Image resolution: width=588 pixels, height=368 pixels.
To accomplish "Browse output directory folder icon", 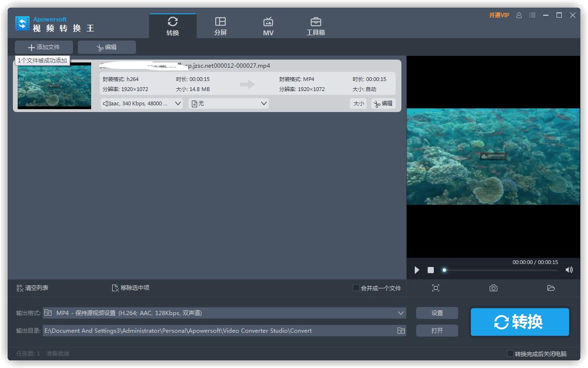I will point(401,331).
